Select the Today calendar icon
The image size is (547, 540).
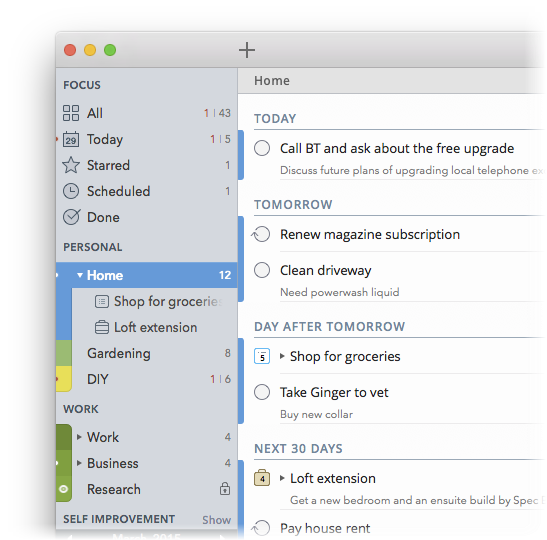pyautogui.click(x=71, y=139)
